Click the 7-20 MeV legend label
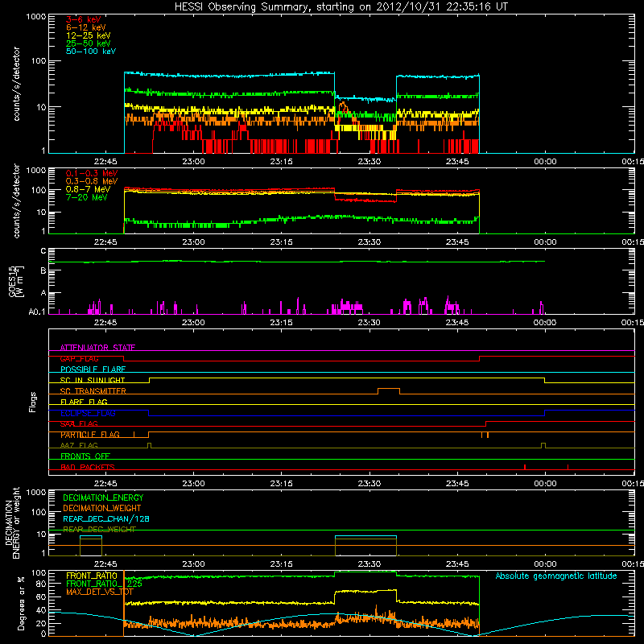This screenshot has height=644, width=644. point(87,197)
